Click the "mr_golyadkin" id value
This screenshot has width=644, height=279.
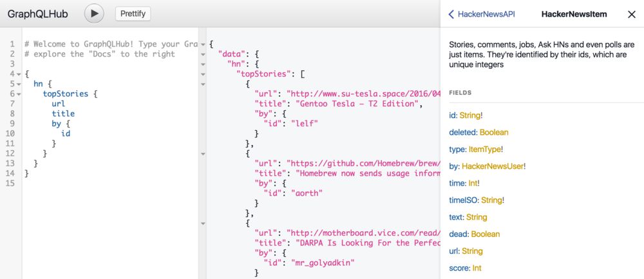point(323,262)
